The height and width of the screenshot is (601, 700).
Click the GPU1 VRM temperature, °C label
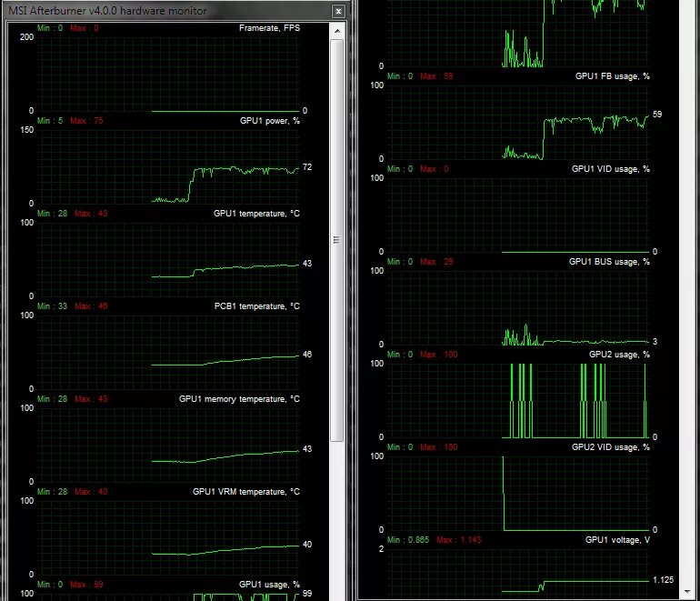(x=246, y=492)
